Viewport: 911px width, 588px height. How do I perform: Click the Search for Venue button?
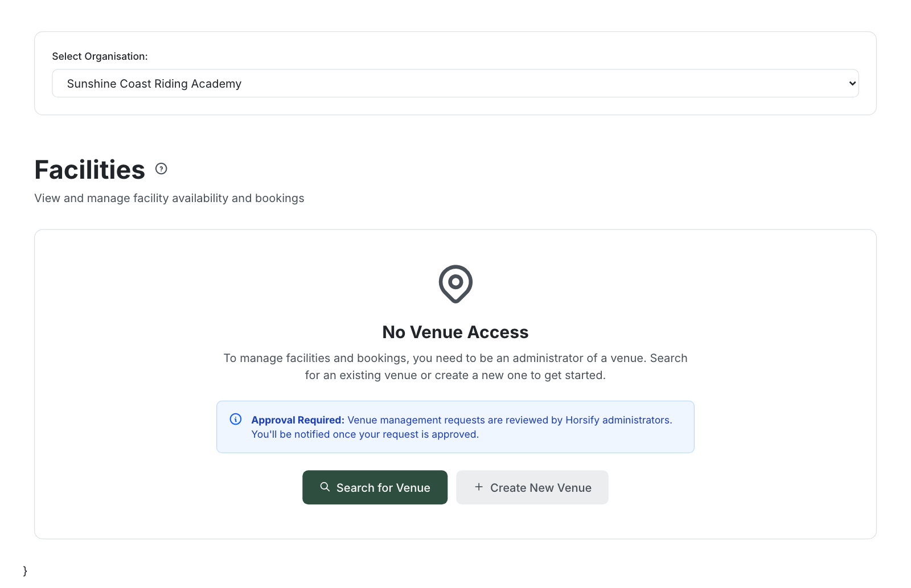click(x=375, y=487)
